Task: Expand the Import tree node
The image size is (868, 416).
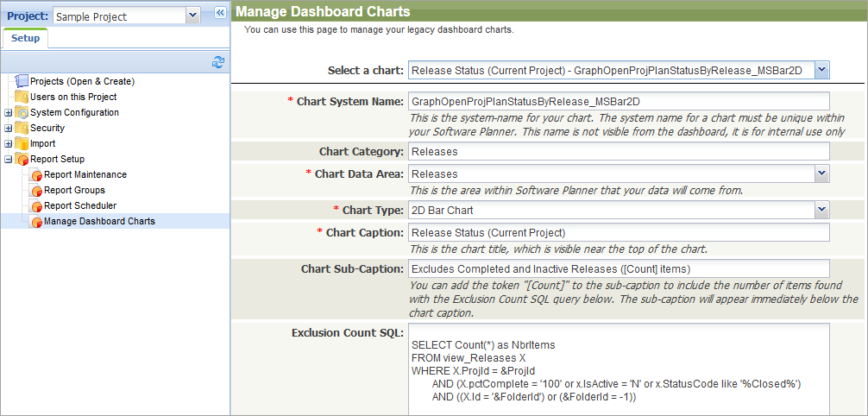Action: point(9,144)
